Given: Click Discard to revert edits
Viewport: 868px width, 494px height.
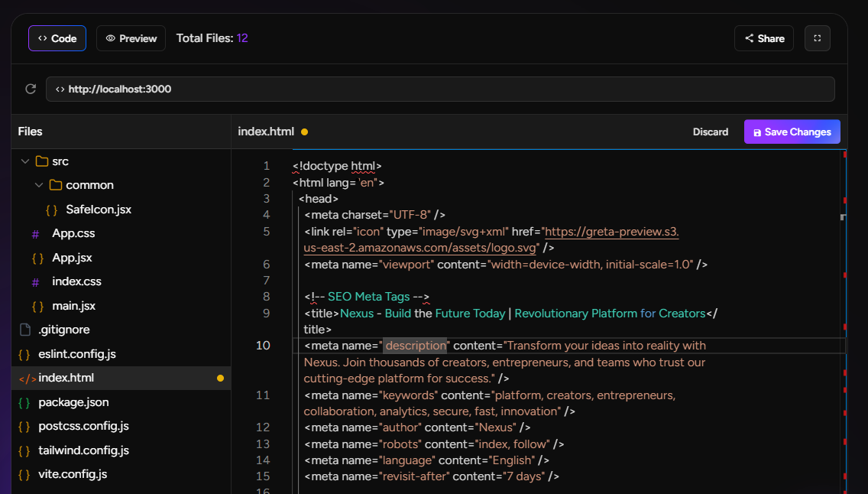Looking at the screenshot, I should pos(711,132).
